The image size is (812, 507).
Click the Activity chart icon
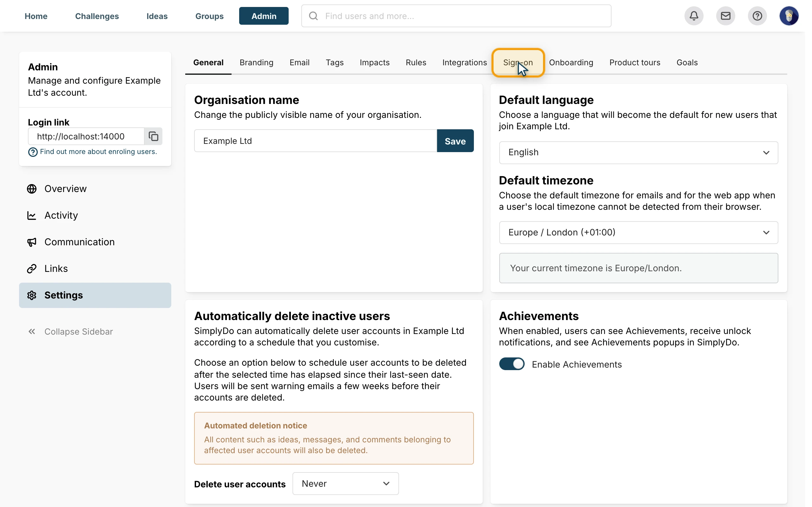32,215
